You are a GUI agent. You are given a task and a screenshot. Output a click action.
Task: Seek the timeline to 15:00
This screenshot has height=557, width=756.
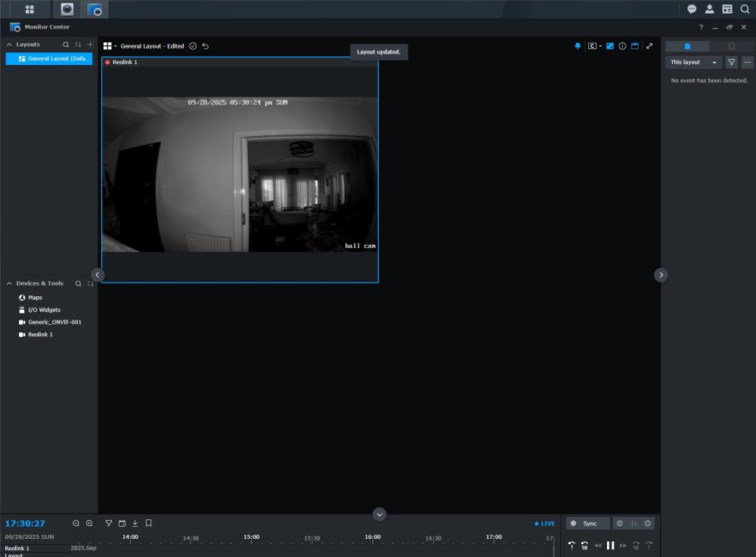tap(251, 537)
